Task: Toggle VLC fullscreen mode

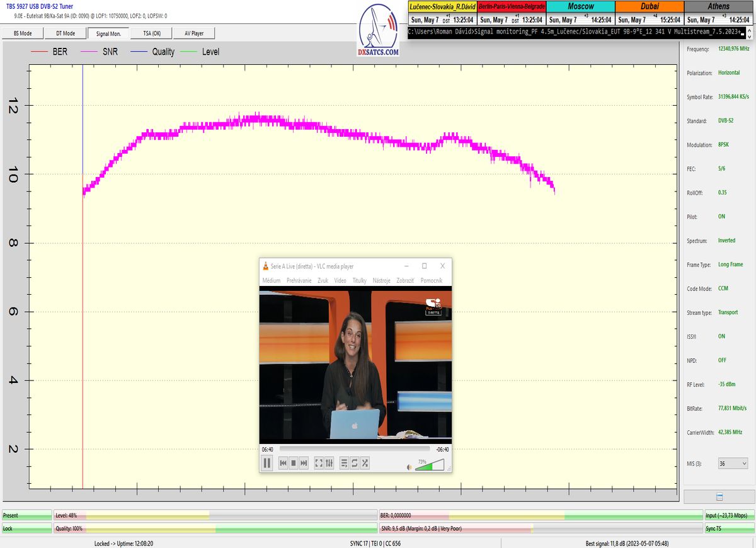Action: pos(319,463)
